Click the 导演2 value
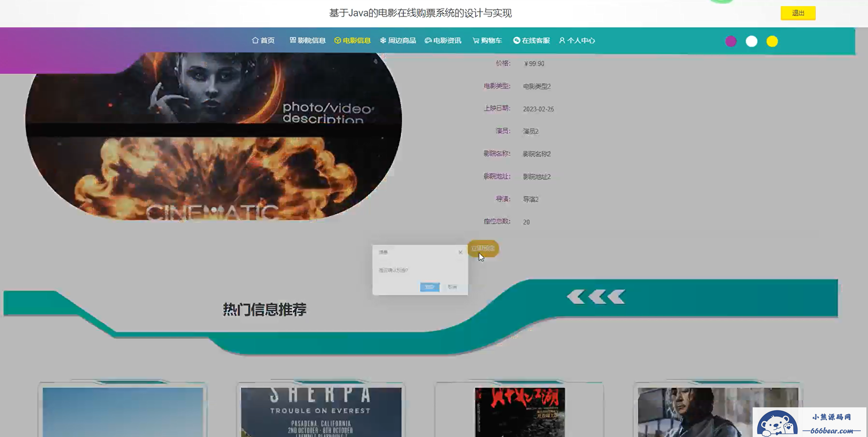This screenshot has height=437, width=868. [531, 199]
